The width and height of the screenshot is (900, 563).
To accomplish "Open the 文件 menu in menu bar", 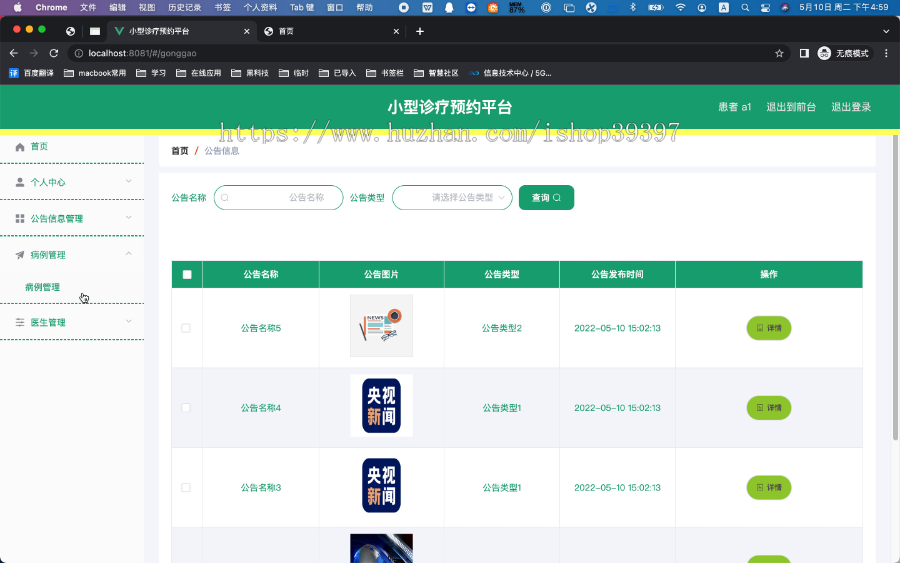I will pyautogui.click(x=88, y=7).
